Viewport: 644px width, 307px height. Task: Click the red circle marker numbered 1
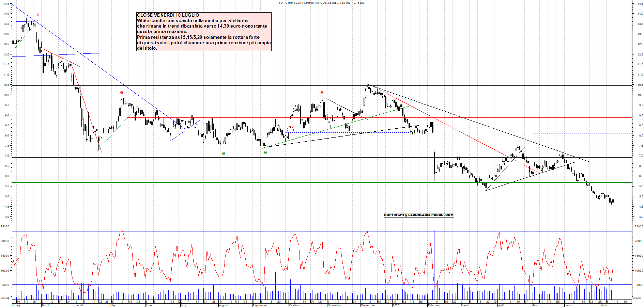[122, 93]
